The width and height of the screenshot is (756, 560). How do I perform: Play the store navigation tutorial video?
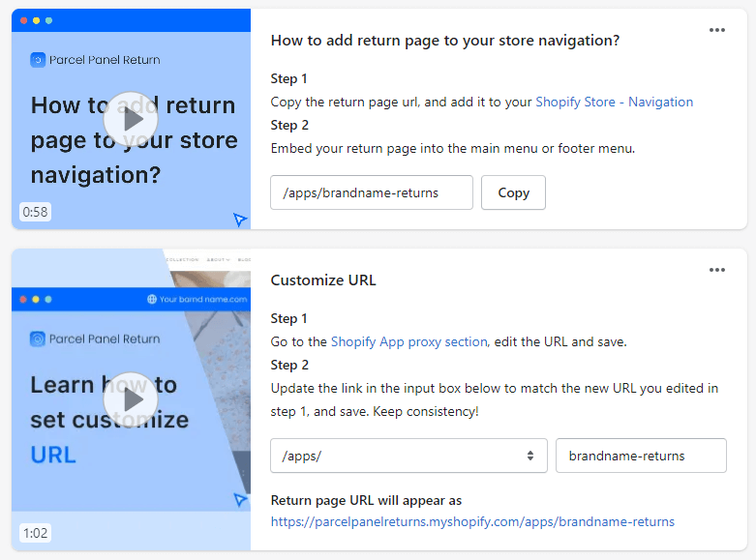pos(131,119)
